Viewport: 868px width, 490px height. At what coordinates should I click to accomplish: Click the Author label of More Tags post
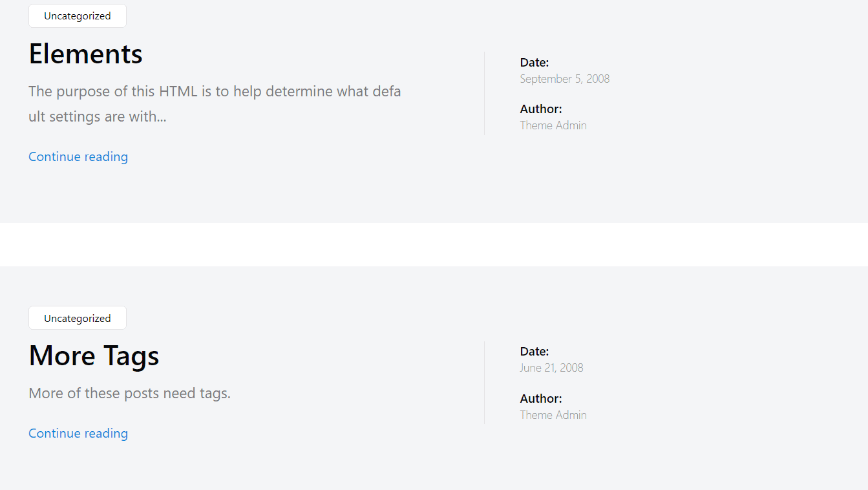(x=541, y=399)
